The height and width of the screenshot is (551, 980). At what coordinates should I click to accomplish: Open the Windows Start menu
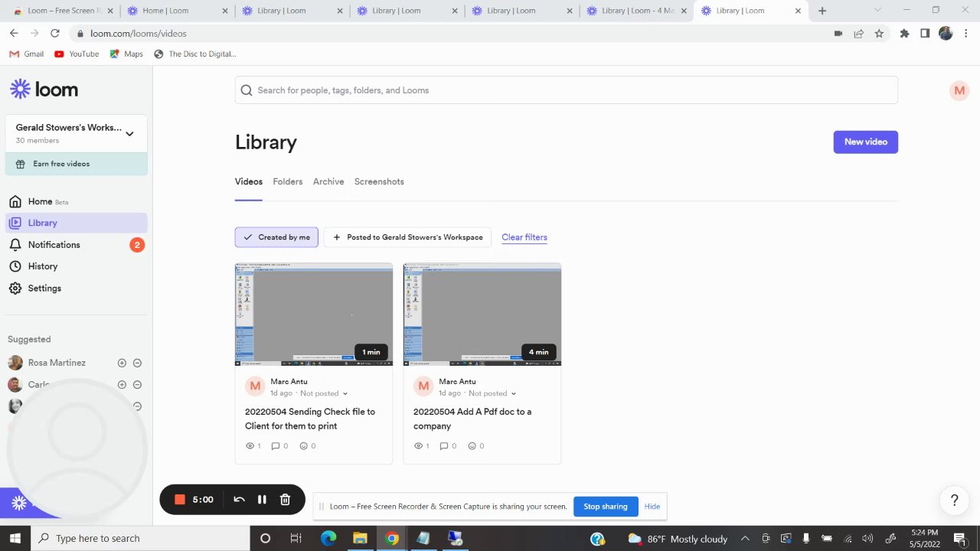coord(15,539)
